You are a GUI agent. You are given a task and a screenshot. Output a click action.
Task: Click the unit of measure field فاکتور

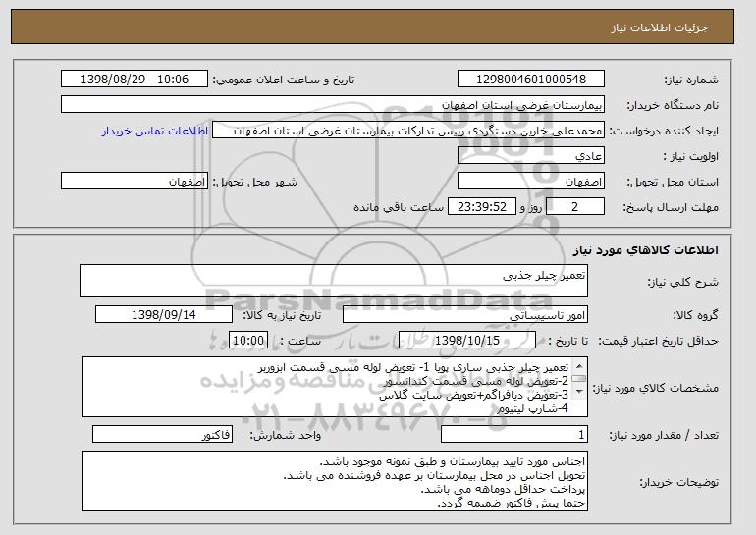[162, 435]
